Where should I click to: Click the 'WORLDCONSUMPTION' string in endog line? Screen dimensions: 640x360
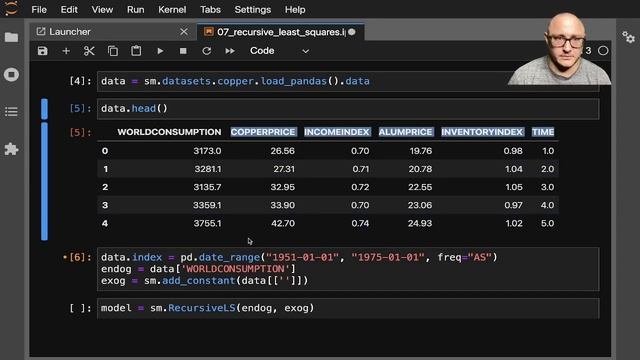[x=235, y=269]
